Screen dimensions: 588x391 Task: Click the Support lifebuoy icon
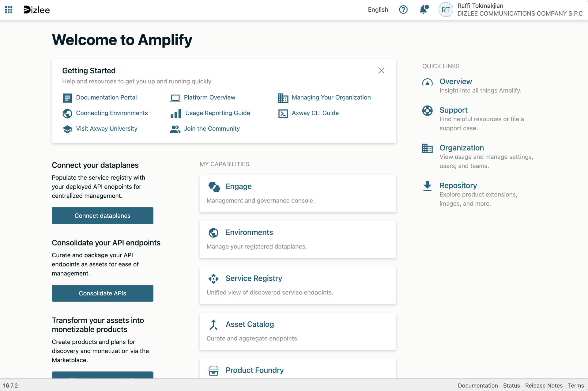click(427, 111)
